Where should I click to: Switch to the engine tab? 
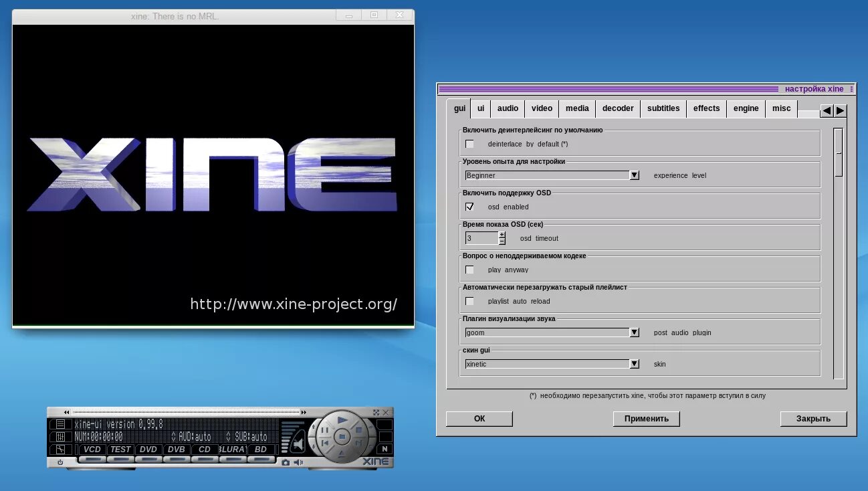(746, 108)
